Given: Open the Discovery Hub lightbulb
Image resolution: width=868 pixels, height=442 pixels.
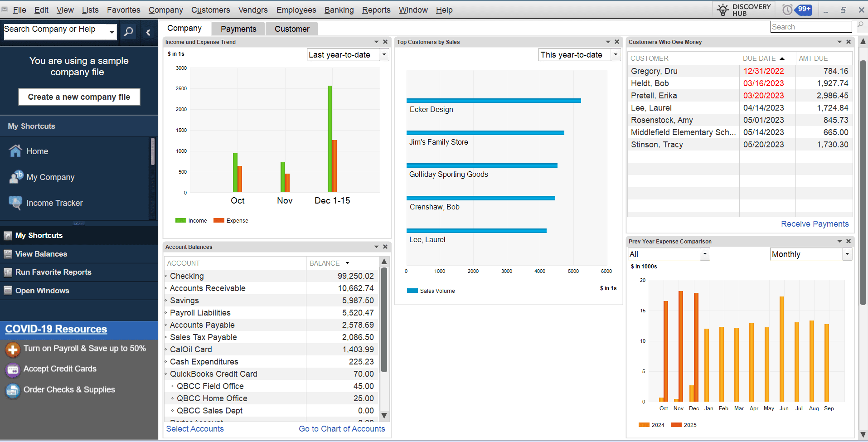Looking at the screenshot, I should (x=723, y=10).
